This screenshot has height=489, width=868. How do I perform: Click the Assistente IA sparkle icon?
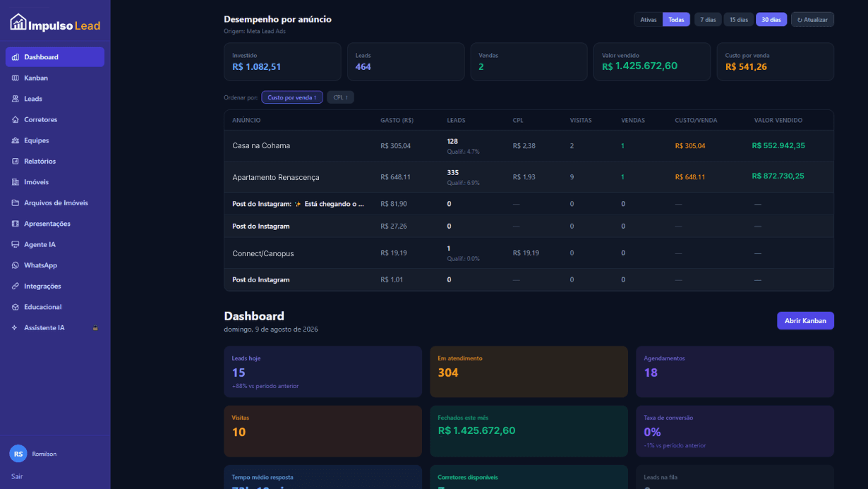coord(16,327)
